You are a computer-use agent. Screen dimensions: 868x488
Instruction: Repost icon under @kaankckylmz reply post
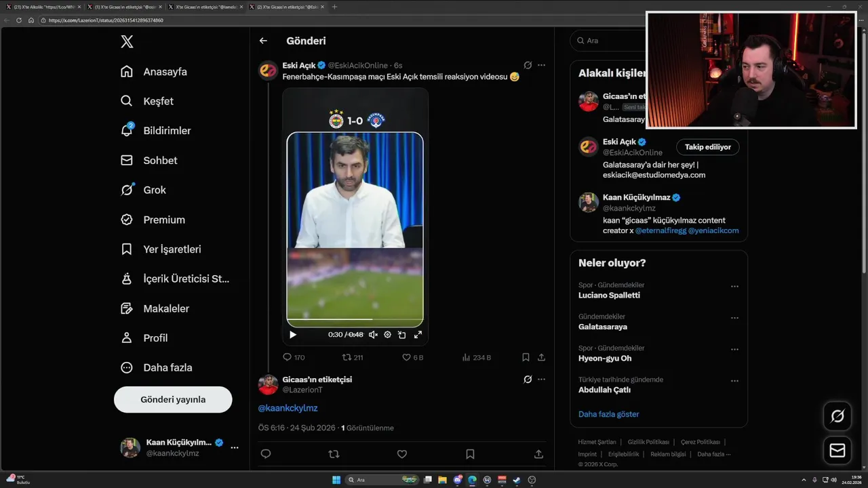click(x=334, y=454)
